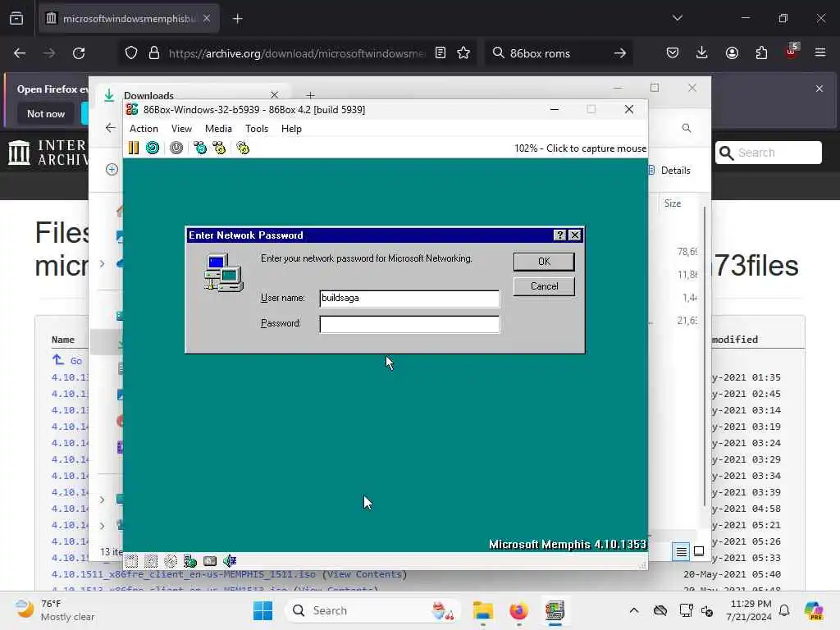Viewport: 840px width, 630px height.
Task: Switch to Firefox in taskbar
Action: pos(518,610)
